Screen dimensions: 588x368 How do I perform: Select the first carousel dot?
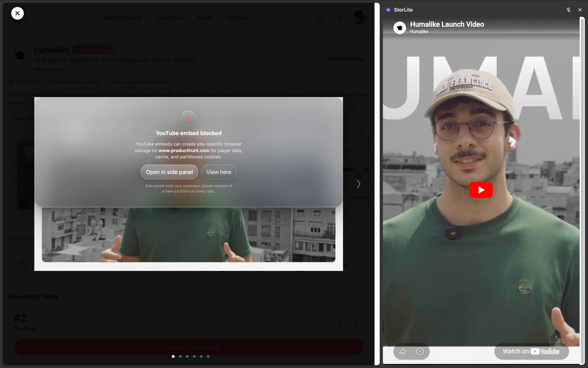pos(173,356)
